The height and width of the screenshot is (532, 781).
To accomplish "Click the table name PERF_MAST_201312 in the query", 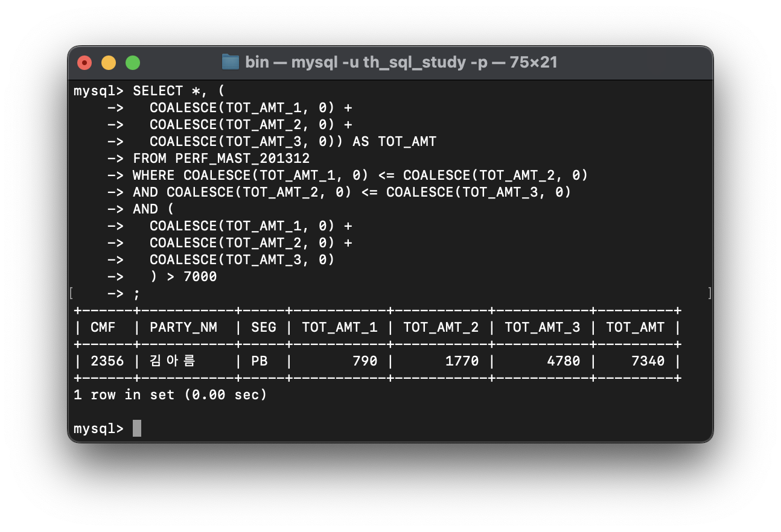I will point(242,158).
